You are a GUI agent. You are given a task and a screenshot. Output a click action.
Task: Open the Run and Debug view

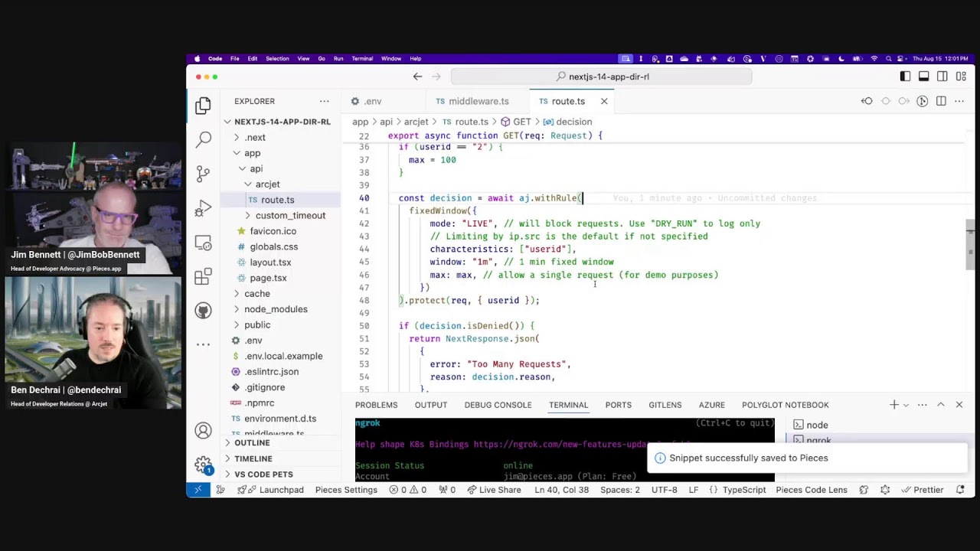click(203, 208)
